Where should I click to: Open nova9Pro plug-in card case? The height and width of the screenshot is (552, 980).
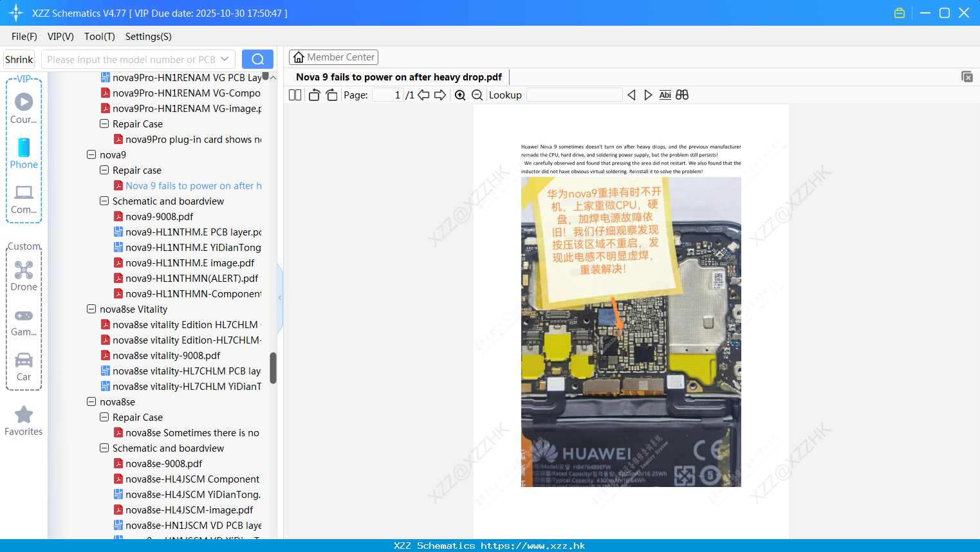(x=193, y=140)
